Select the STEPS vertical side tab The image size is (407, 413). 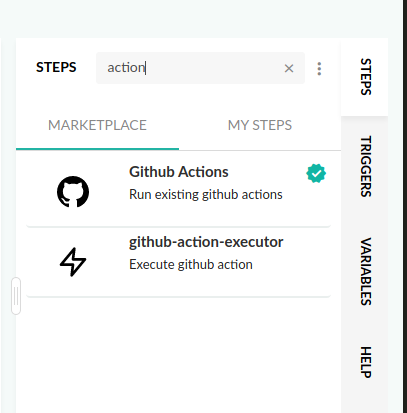(x=365, y=77)
